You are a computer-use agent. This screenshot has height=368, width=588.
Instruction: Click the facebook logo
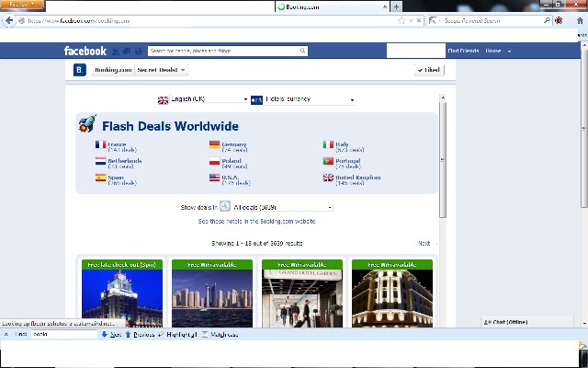click(x=85, y=51)
